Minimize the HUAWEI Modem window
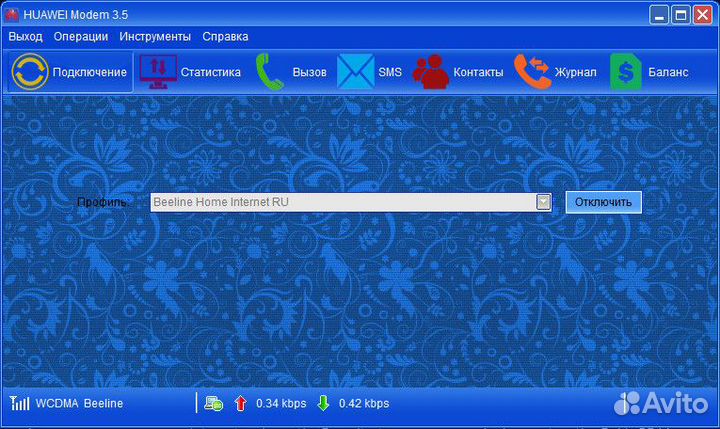720x429 pixels. (x=659, y=15)
